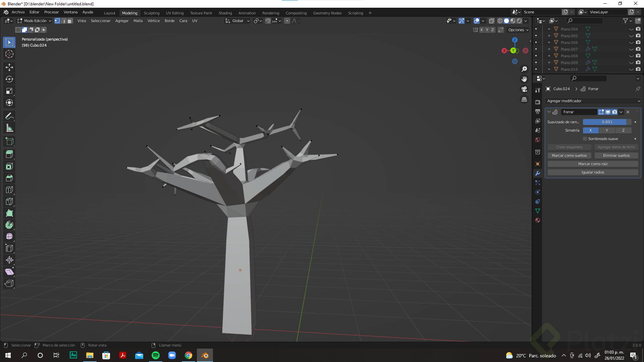Activate the Extrude Region tool
Image resolution: width=644 pixels, height=362 pixels.
coord(9,155)
